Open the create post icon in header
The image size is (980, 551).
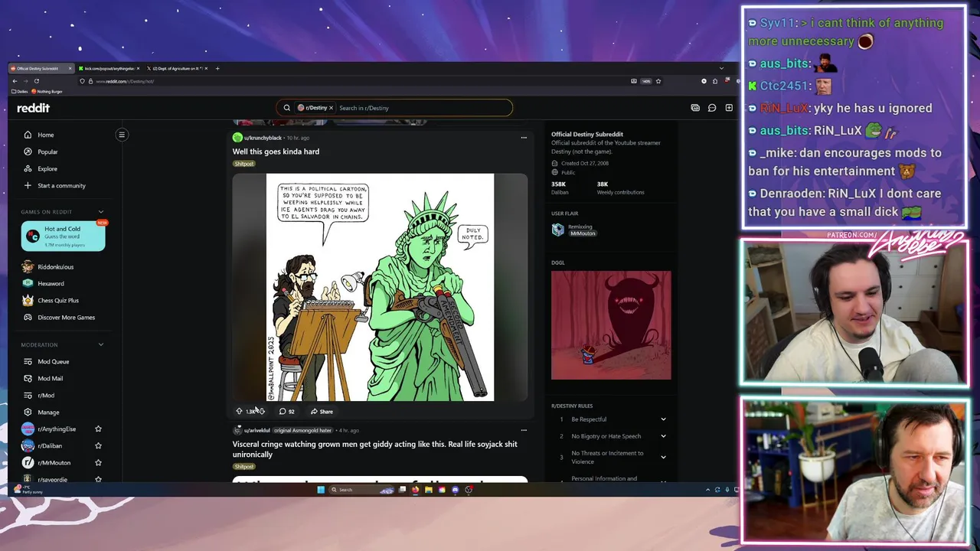(x=728, y=108)
